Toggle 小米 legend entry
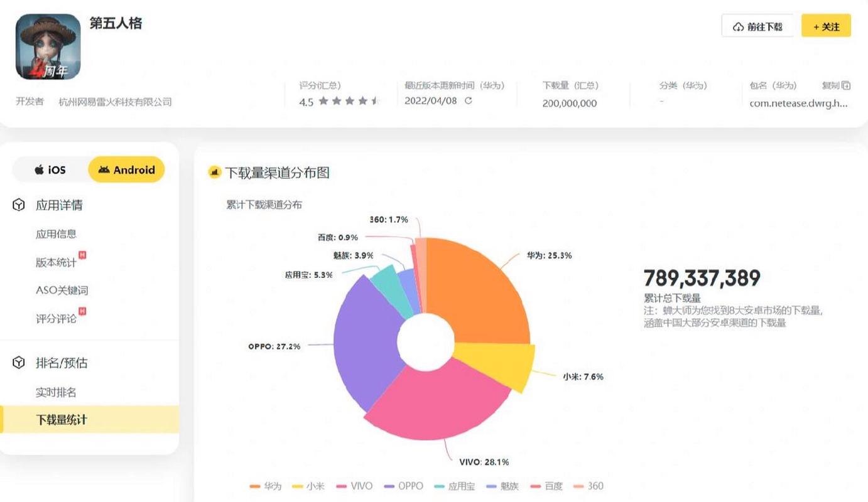This screenshot has height=502, width=868. pos(308,486)
